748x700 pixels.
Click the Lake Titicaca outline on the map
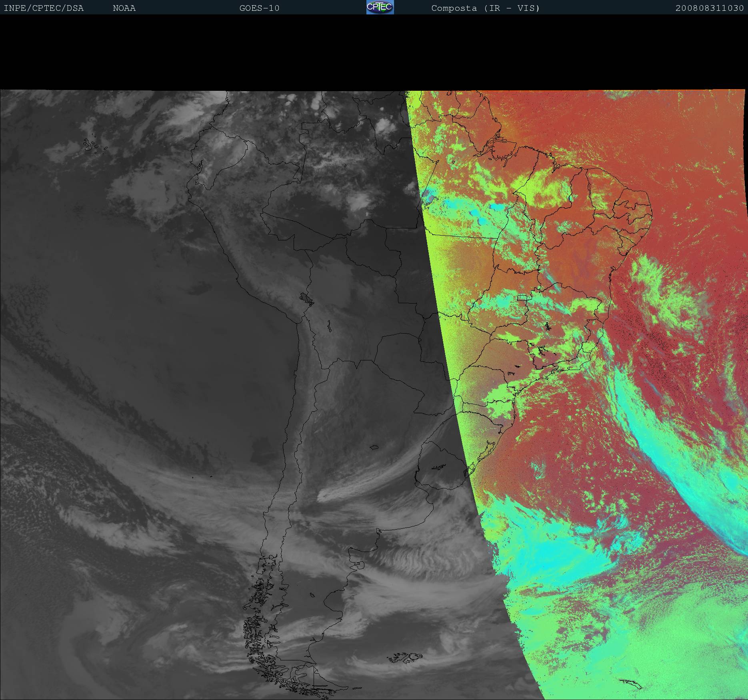point(306,299)
